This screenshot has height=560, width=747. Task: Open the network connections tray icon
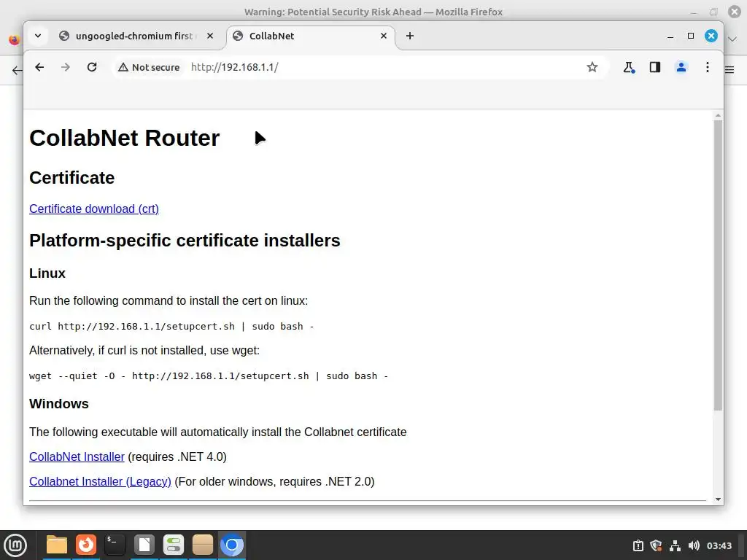tap(675, 545)
